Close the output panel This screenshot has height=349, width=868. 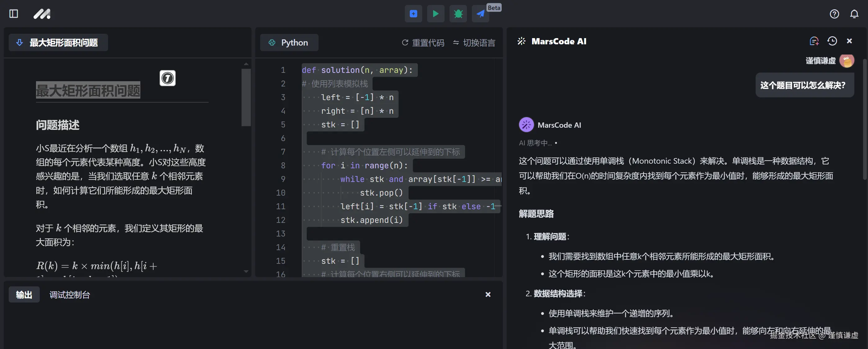(488, 294)
